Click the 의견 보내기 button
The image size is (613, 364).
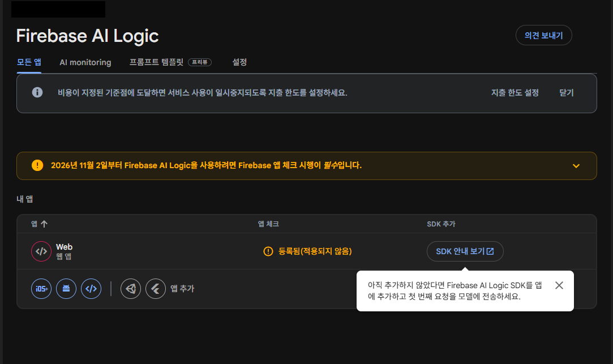click(x=543, y=35)
